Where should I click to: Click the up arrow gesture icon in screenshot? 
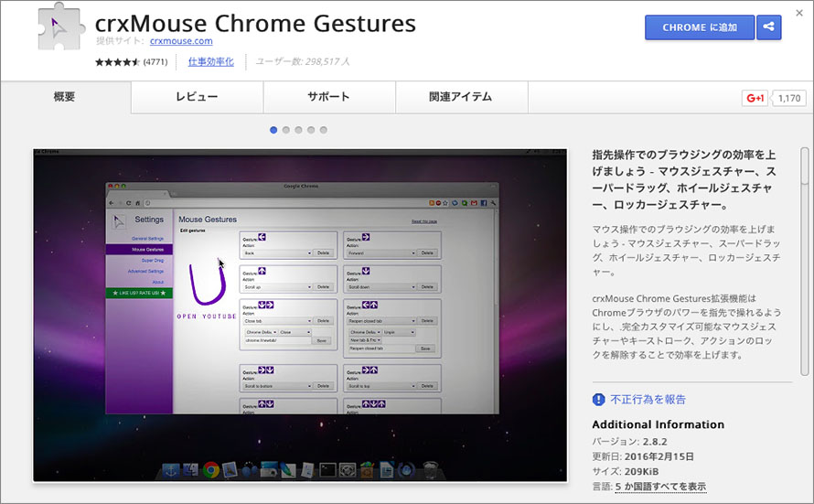click(262, 271)
